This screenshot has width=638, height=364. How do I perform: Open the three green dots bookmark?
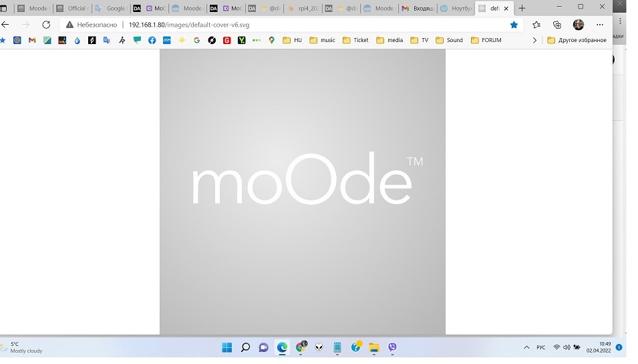point(257,40)
